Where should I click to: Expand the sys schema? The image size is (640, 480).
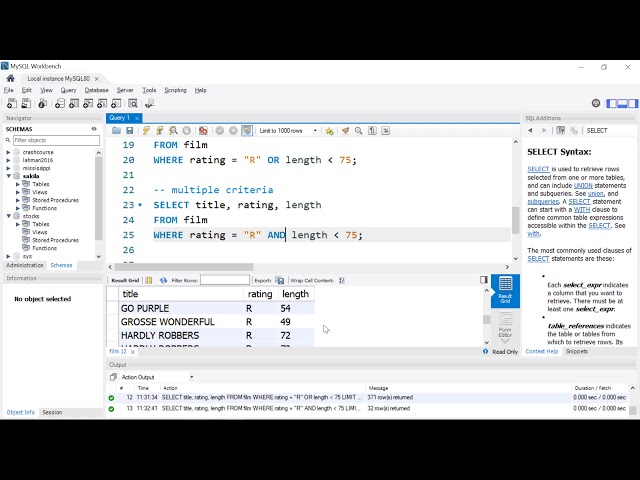click(x=9, y=256)
